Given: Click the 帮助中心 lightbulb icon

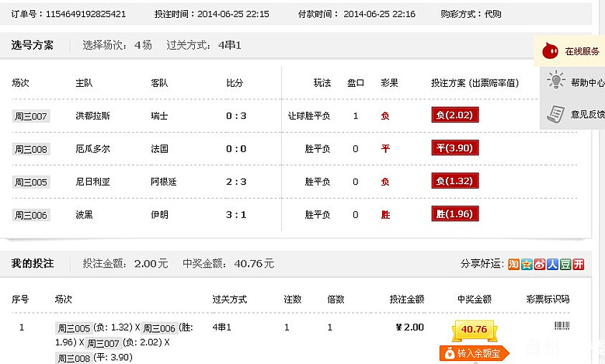Looking at the screenshot, I should (x=555, y=81).
